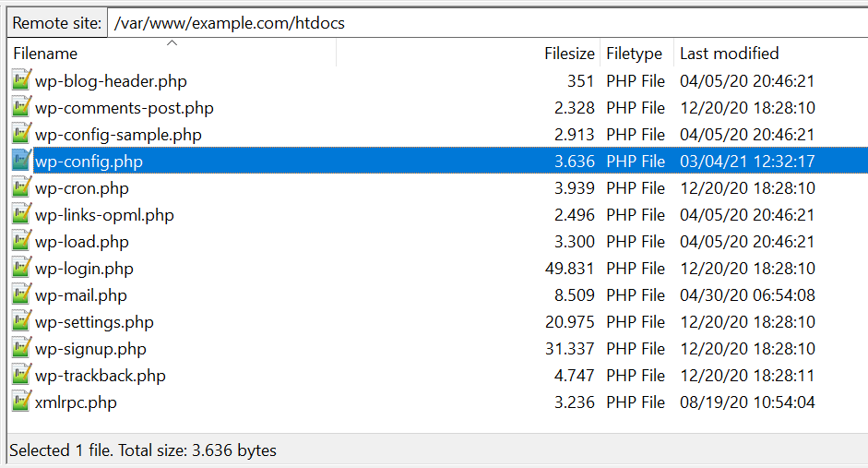
Task: Select the file name wp-mail.php
Action: click(x=81, y=295)
